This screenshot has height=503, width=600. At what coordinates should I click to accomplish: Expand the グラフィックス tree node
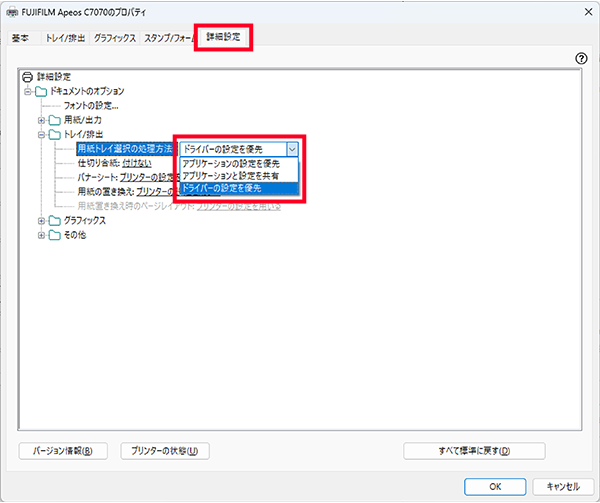[41, 221]
